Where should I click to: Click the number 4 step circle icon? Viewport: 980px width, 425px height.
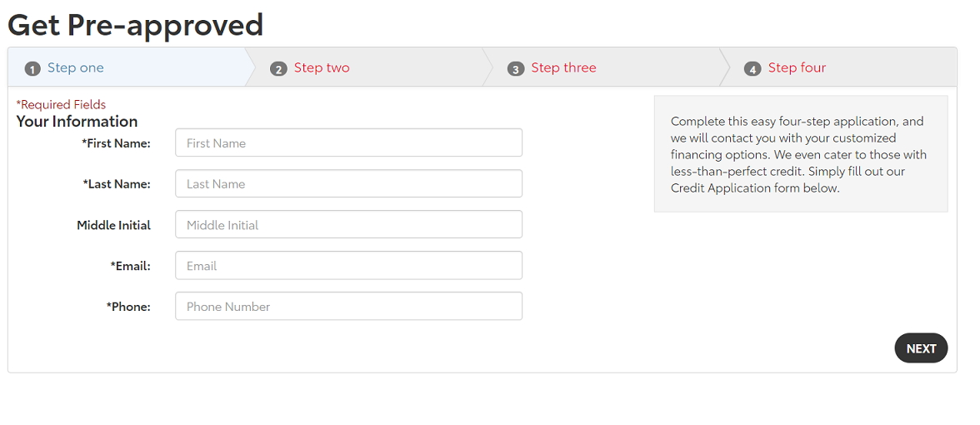[x=752, y=69]
